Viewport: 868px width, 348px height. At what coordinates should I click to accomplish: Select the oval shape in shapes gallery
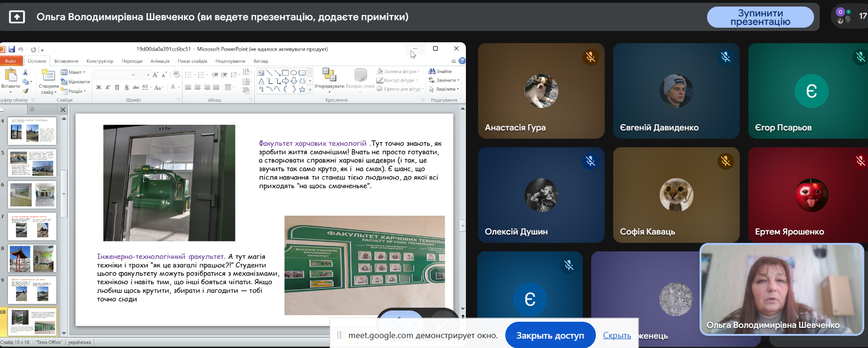(294, 73)
